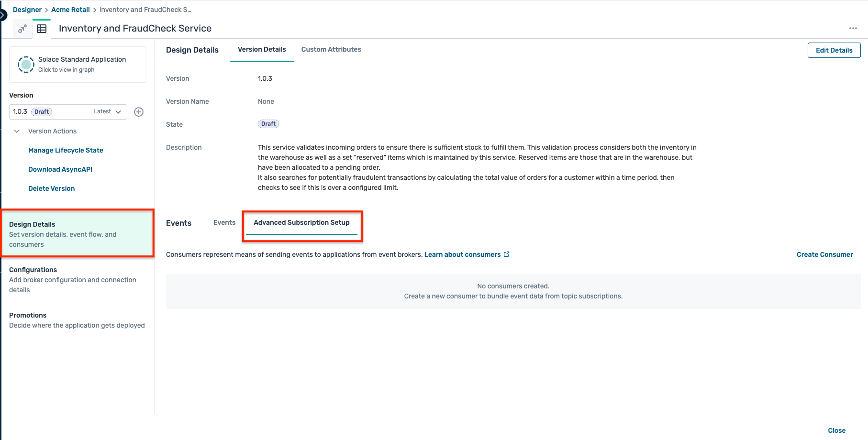Click the Edit Details button
Screen dimensions: 868x440
(834, 50)
